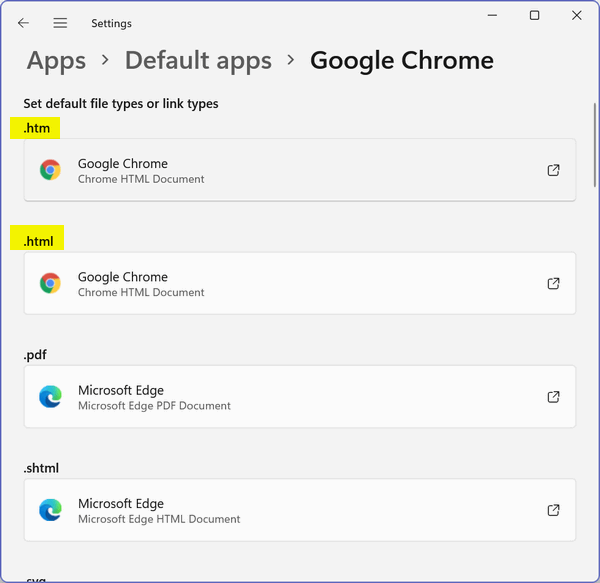Viewport: 600px width, 583px height.
Task: Click the .htm file type label
Action: [x=37, y=128]
